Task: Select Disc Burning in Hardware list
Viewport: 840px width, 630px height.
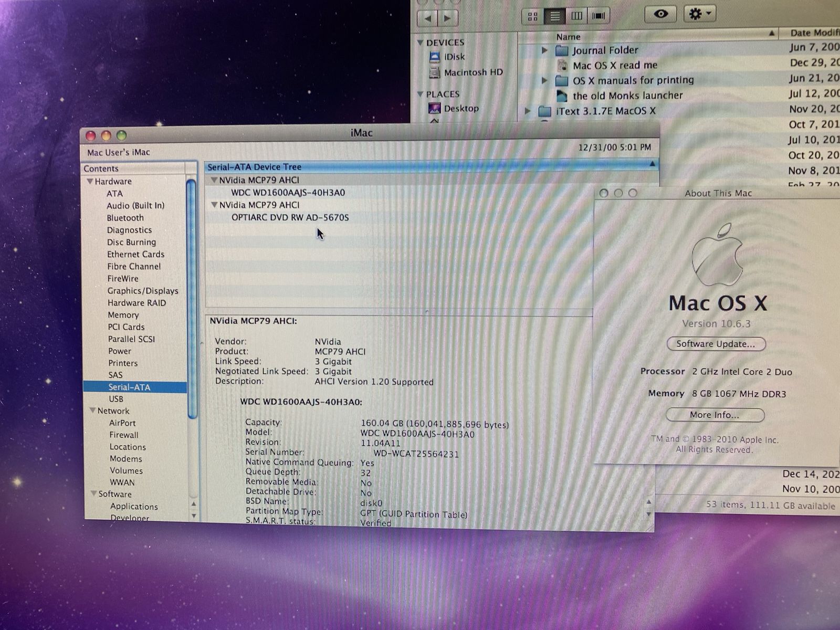Action: [x=131, y=242]
